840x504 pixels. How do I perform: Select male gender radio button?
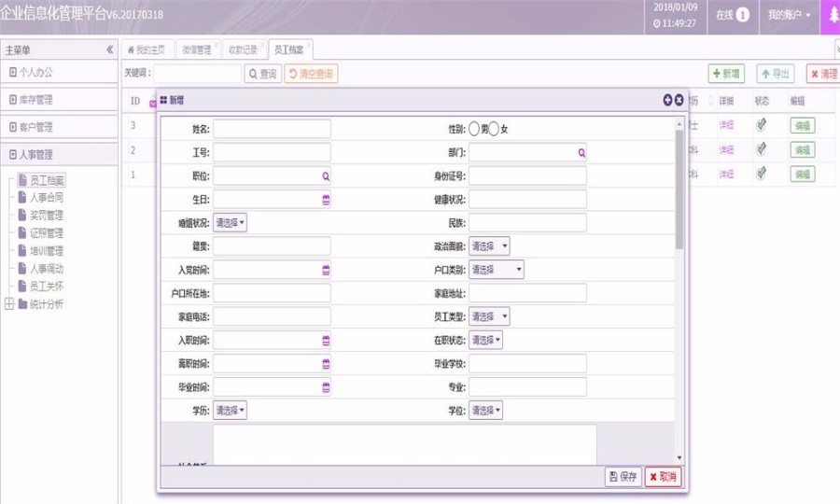click(x=474, y=129)
